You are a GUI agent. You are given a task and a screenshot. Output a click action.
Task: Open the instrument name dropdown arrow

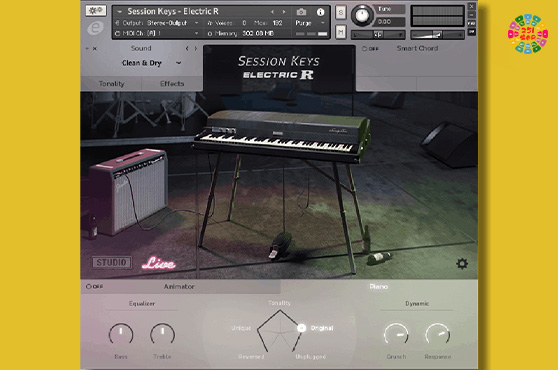coord(120,12)
